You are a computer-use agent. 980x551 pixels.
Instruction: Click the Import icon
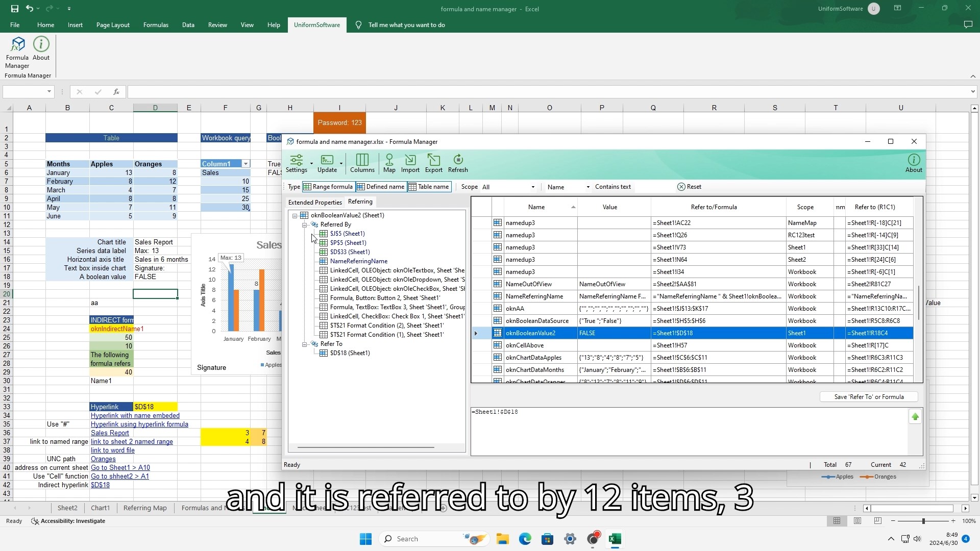410,163
